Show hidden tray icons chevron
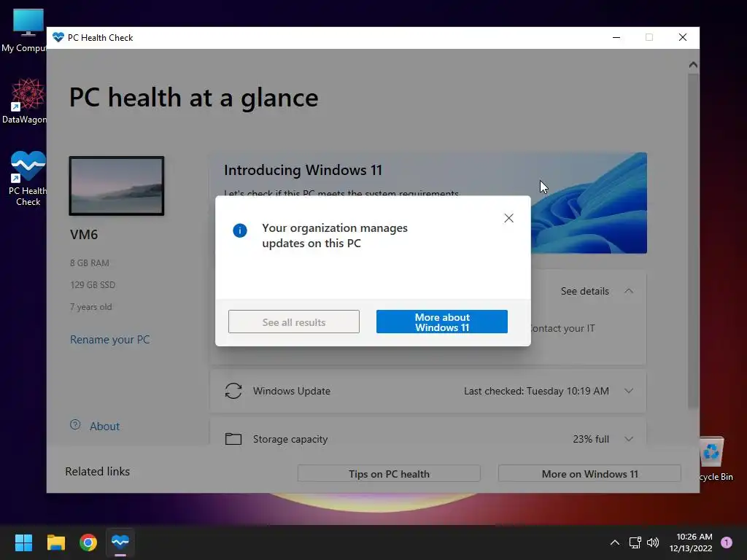Image resolution: width=747 pixels, height=560 pixels. [x=615, y=542]
